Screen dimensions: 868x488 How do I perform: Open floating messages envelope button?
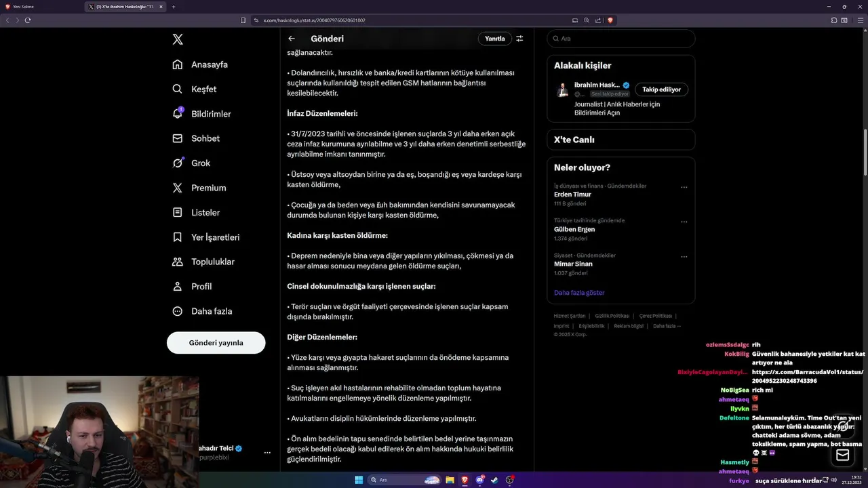click(x=842, y=455)
